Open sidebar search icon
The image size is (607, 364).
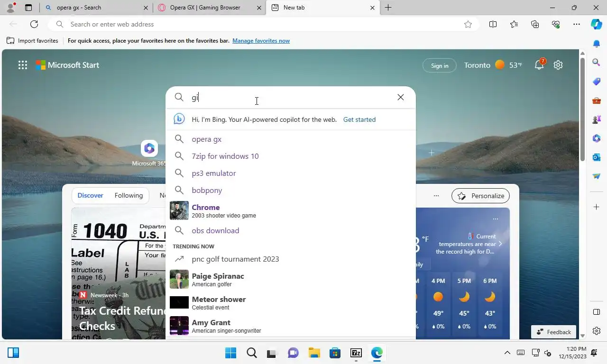coord(597,62)
